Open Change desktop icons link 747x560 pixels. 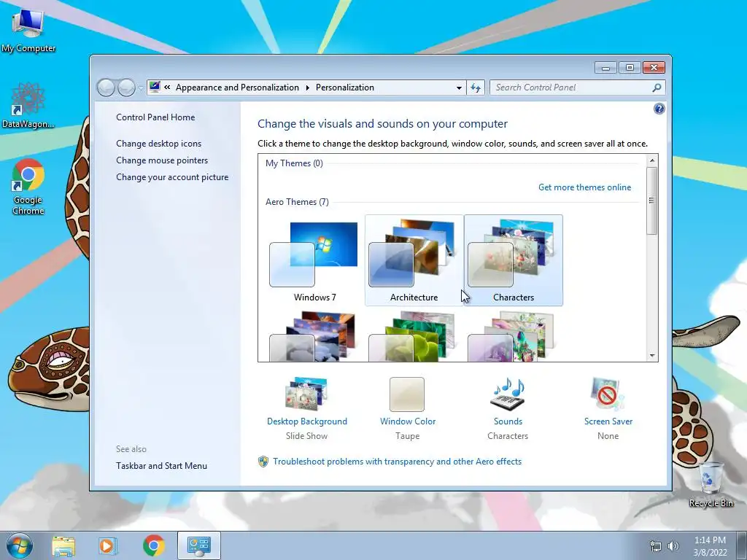(158, 144)
